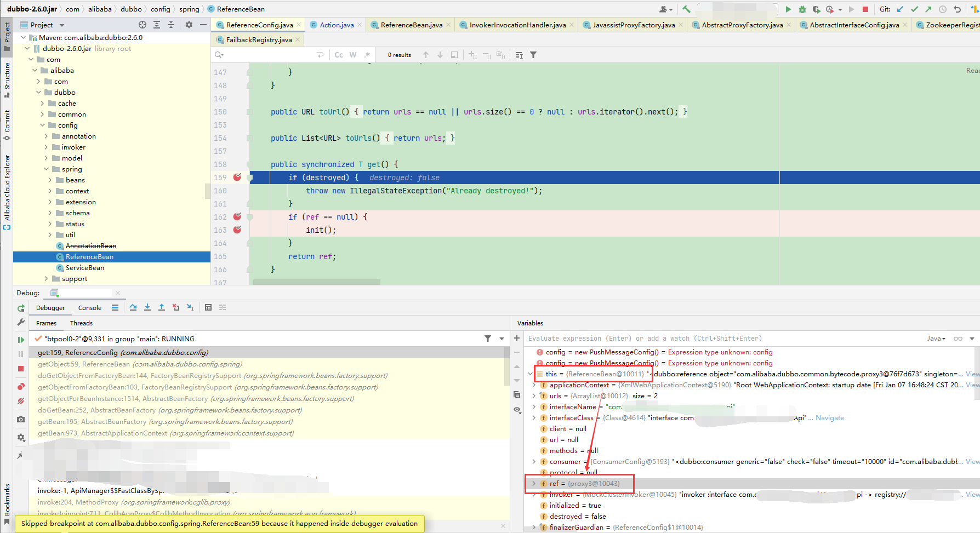Collapse the 'this' variable node
The image size is (980, 533).
pyautogui.click(x=530, y=374)
